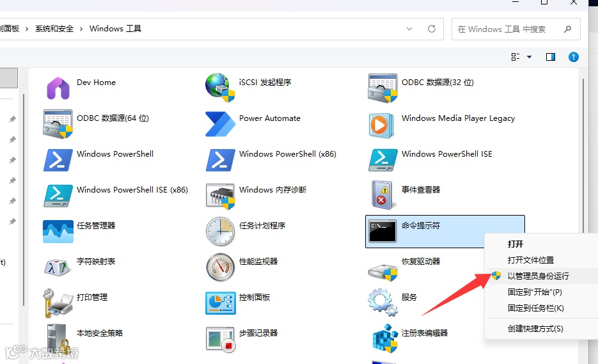
Task: Click the 服务 label text
Action: (x=409, y=297)
